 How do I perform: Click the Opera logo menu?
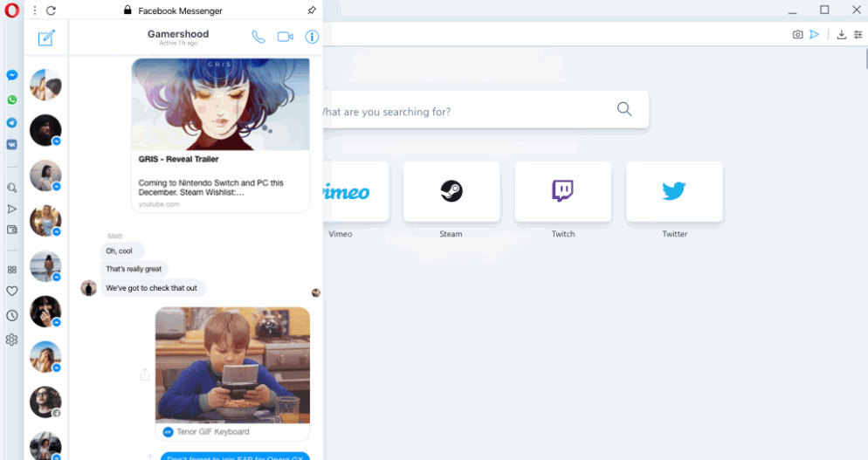[11, 10]
